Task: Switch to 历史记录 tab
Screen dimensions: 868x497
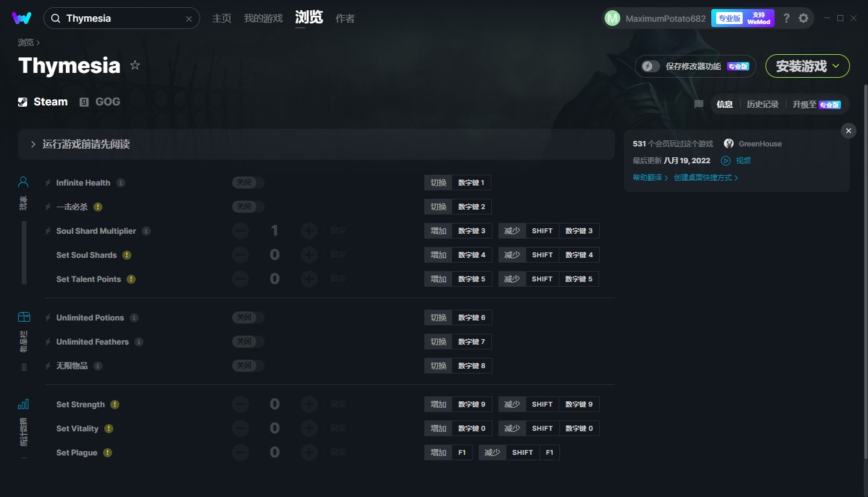Action: 763,104
